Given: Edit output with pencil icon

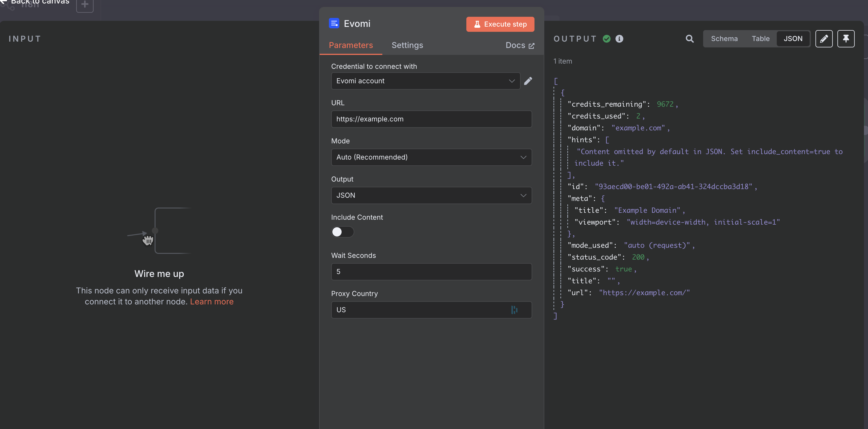Looking at the screenshot, I should coord(824,39).
